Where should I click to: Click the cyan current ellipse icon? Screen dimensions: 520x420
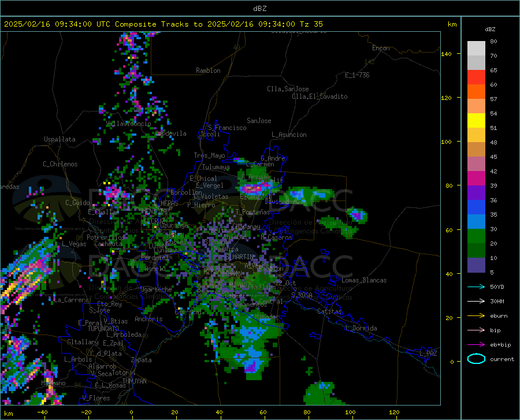(476, 359)
